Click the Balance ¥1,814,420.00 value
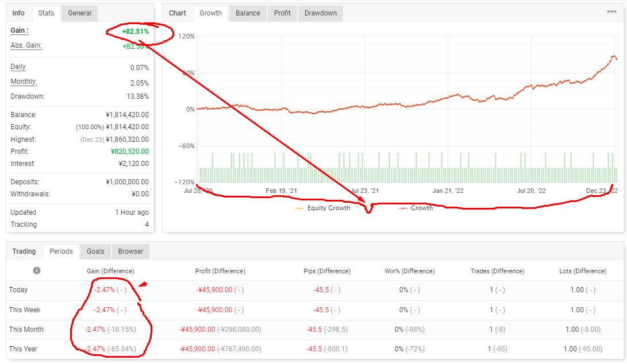This screenshot has width=627, height=364. (x=127, y=115)
